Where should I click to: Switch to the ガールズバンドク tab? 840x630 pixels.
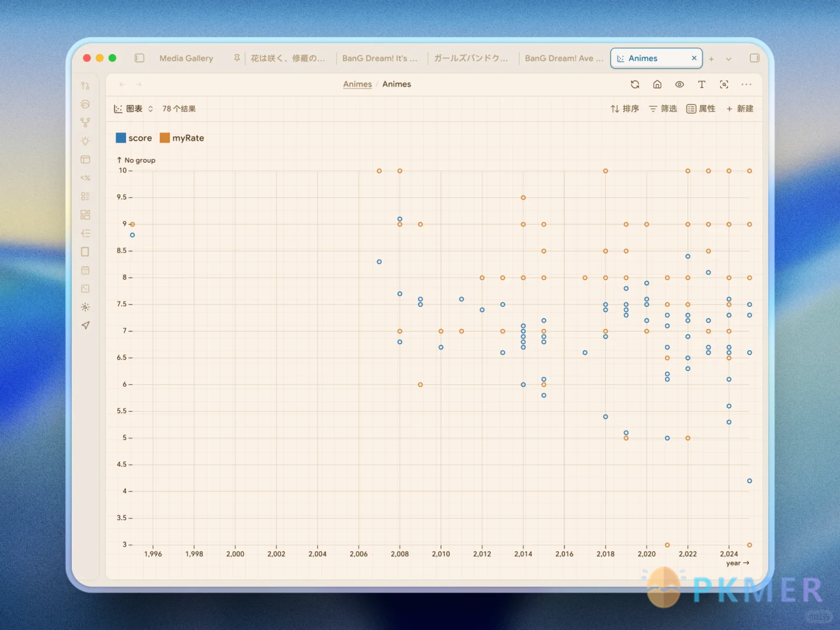click(x=471, y=58)
